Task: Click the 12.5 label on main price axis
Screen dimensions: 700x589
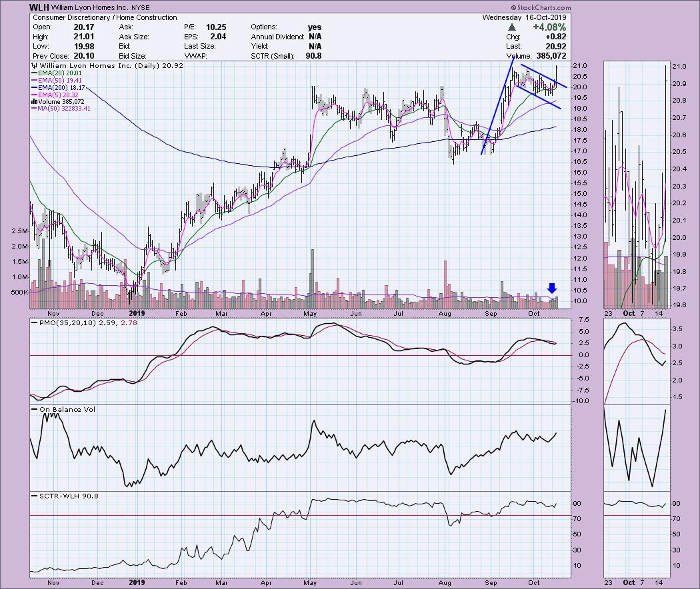Action: tap(579, 247)
